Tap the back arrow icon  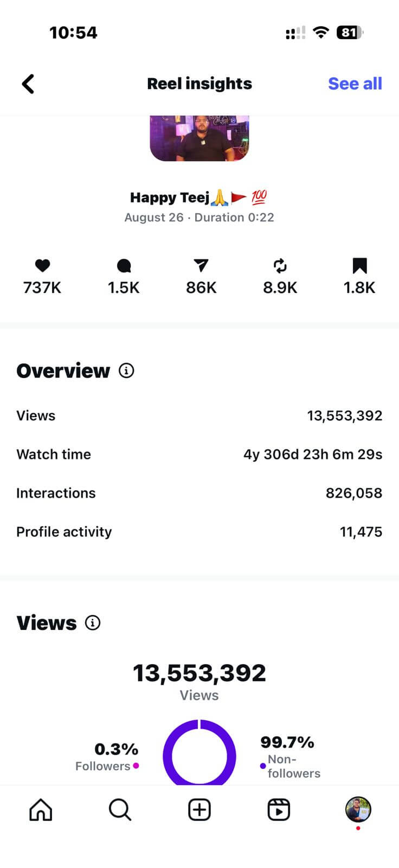pyautogui.click(x=28, y=84)
